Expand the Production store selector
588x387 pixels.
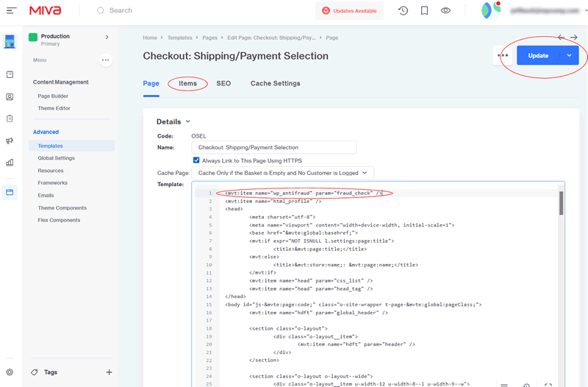[107, 37]
